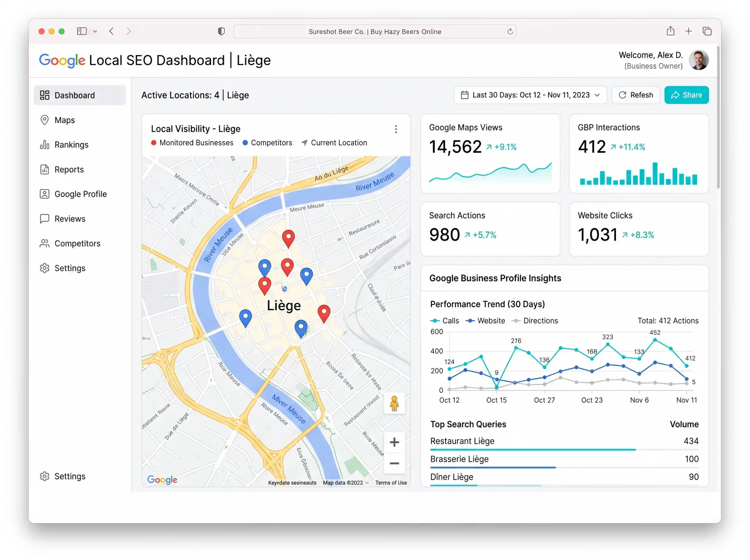Screen dimensions: 750x560
Task: Click the Dashboard grid icon
Action: coord(44,95)
